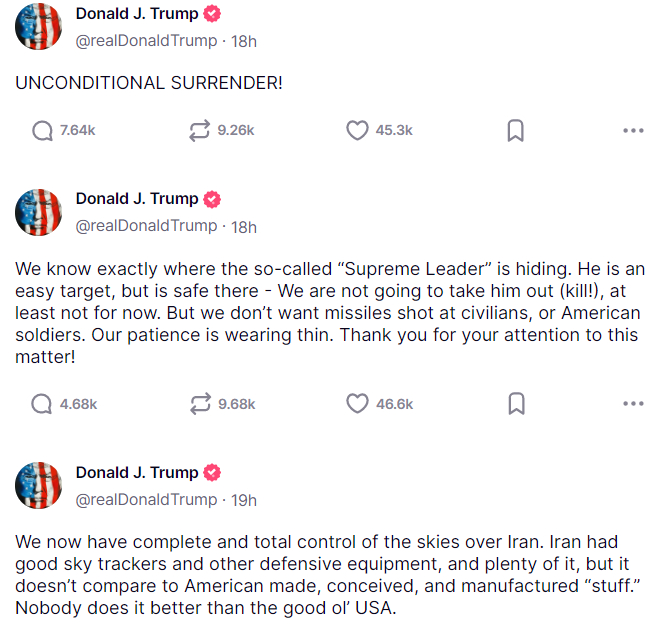Click Donald J. Trump name on first post
This screenshot has width=658, height=628.
pos(137,14)
